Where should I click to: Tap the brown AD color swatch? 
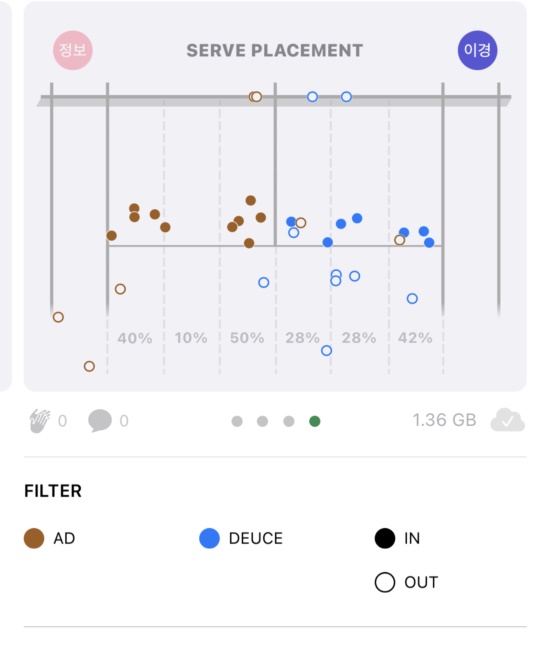34,538
